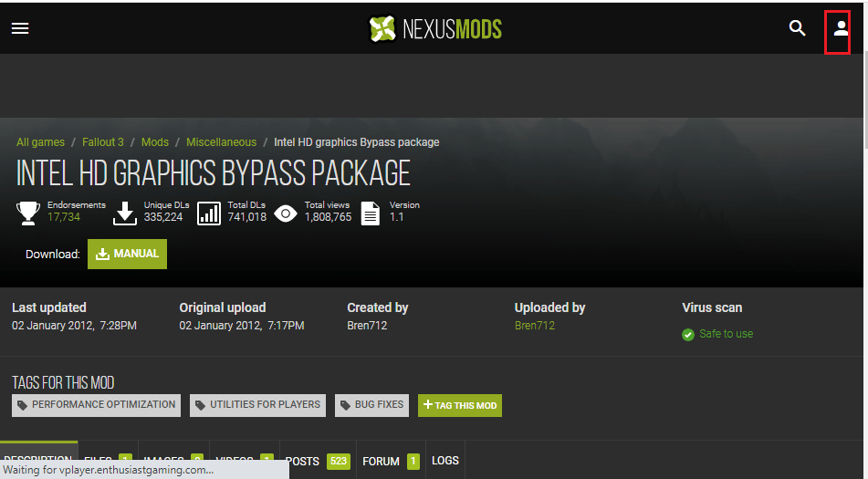Click the green Safe to use checkmark
The width and height of the screenshot is (868, 479).
pos(688,335)
